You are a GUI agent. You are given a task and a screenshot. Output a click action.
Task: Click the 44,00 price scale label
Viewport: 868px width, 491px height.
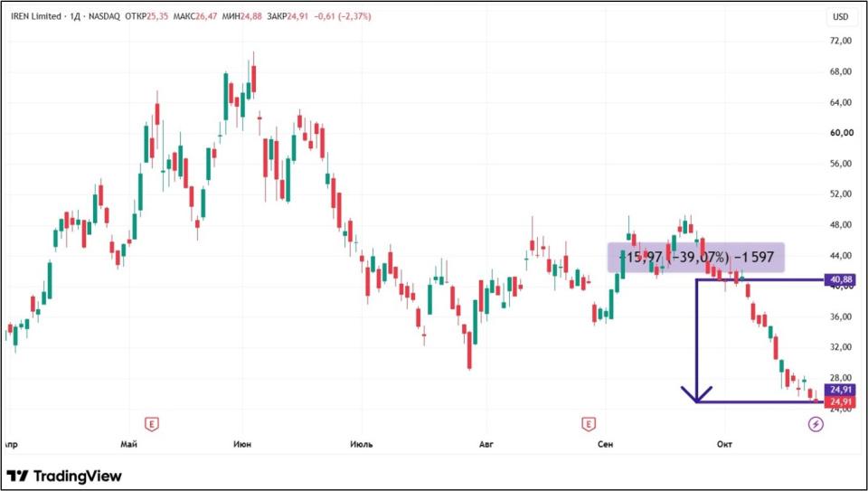coord(840,256)
